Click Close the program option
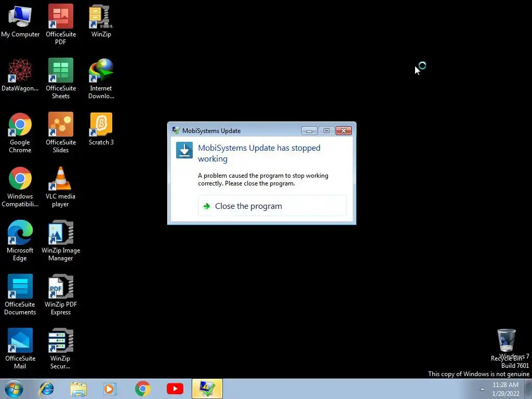This screenshot has width=532, height=399. (x=272, y=206)
